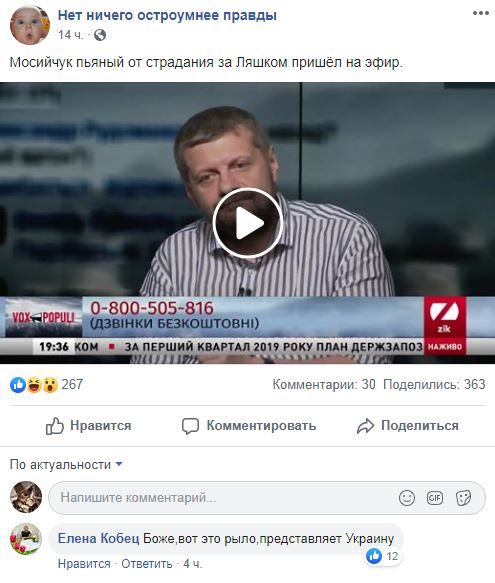Click the blue like reaction icon
This screenshot has height=583, width=495.
click(x=17, y=385)
